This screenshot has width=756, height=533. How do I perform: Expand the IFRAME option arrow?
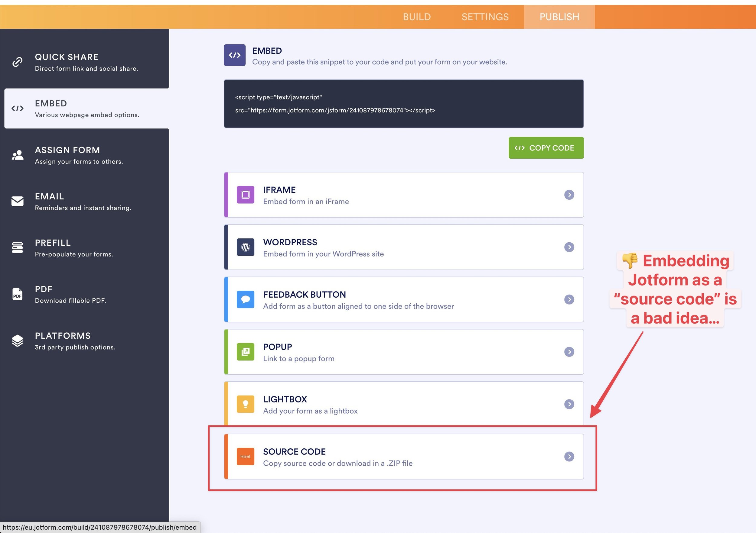pos(569,195)
